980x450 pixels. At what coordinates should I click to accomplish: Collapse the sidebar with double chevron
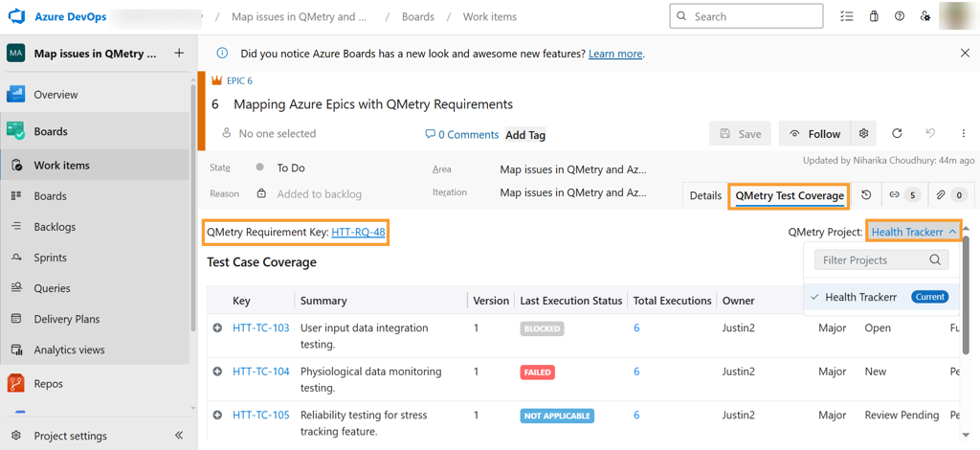pos(179,436)
